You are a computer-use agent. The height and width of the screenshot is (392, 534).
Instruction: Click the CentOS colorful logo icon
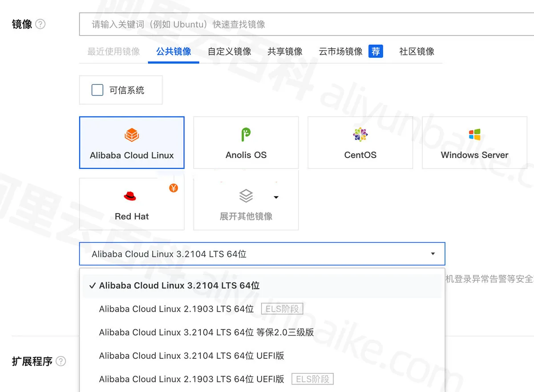tap(360, 135)
